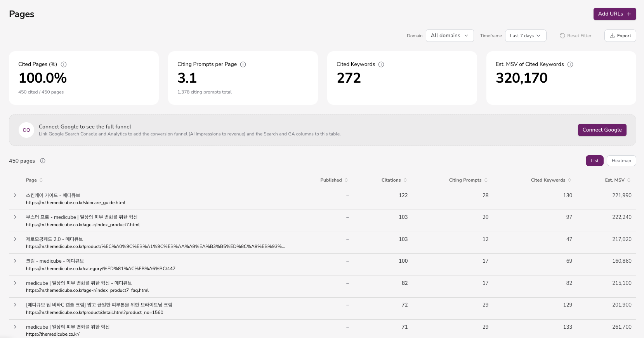
Task: Click the 222,240 Est. MSV cell
Action: (622, 217)
